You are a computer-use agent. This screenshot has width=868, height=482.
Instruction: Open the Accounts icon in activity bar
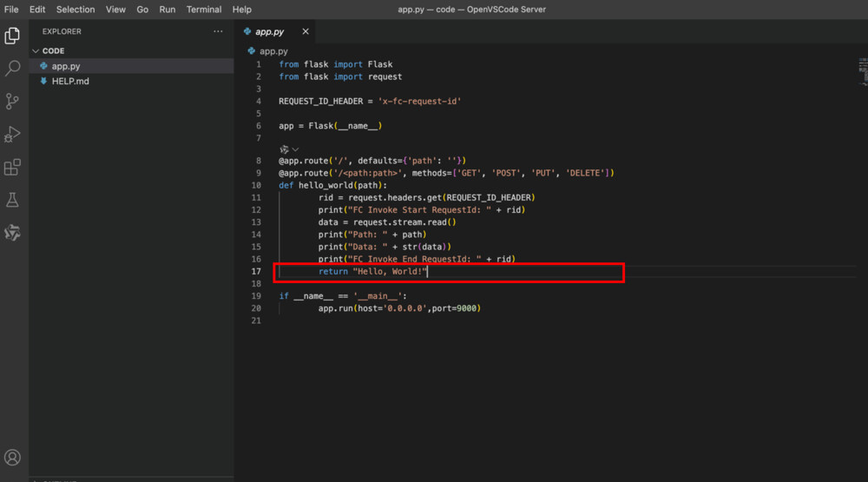[12, 458]
